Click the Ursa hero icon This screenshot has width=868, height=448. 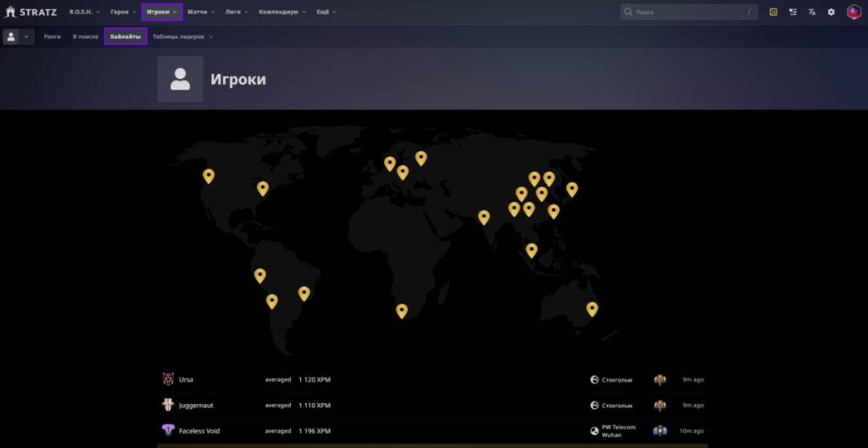pyautogui.click(x=168, y=379)
